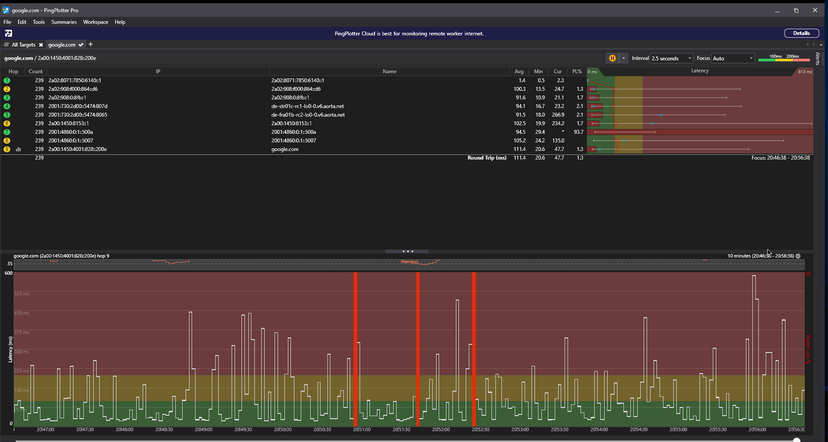Open the Tools menu

[39, 22]
